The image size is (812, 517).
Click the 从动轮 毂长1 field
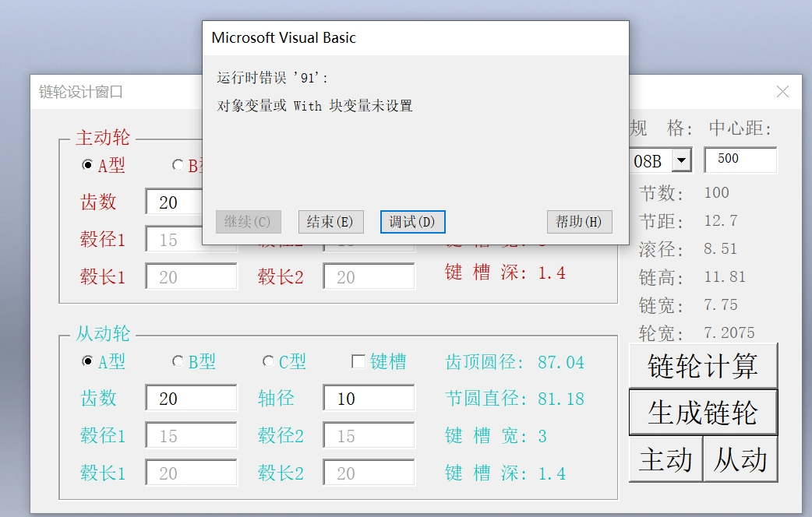click(191, 473)
